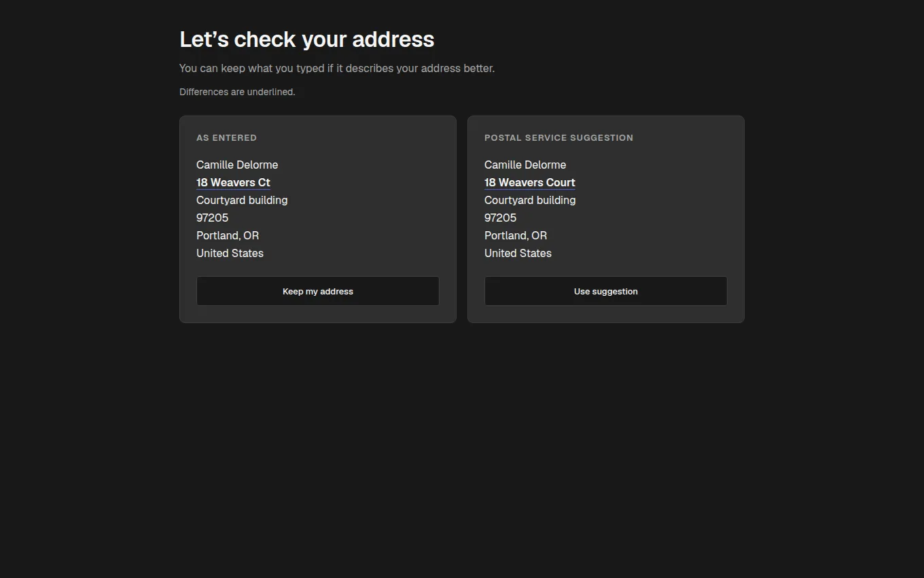The width and height of the screenshot is (924, 578).
Task: Click the POSTAL SERVICE SUGGESTION label
Action: [558, 137]
